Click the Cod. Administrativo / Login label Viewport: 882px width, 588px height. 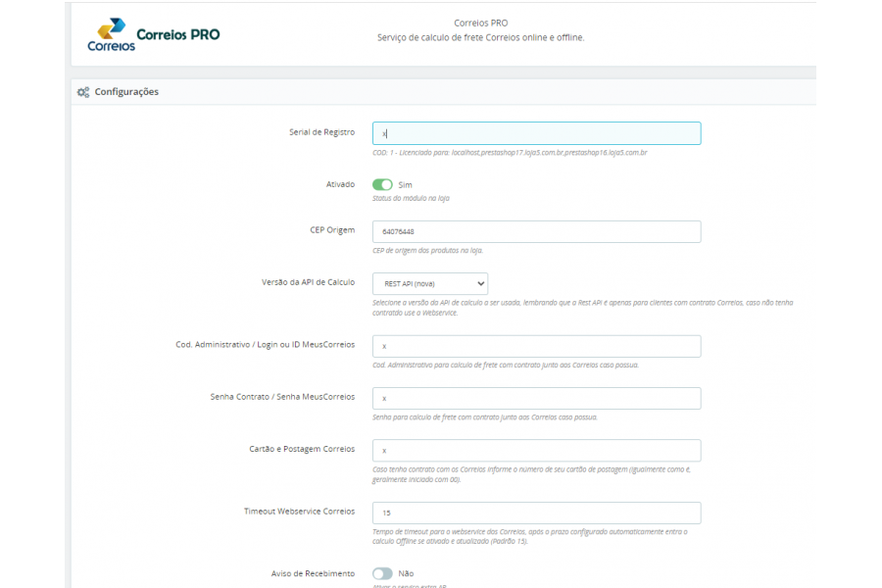(266, 344)
